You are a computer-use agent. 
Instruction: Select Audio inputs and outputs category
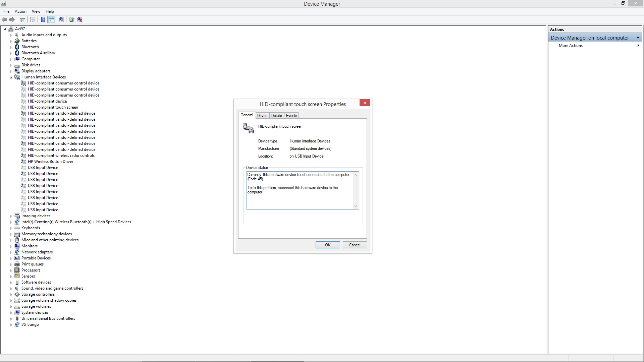click(44, 35)
